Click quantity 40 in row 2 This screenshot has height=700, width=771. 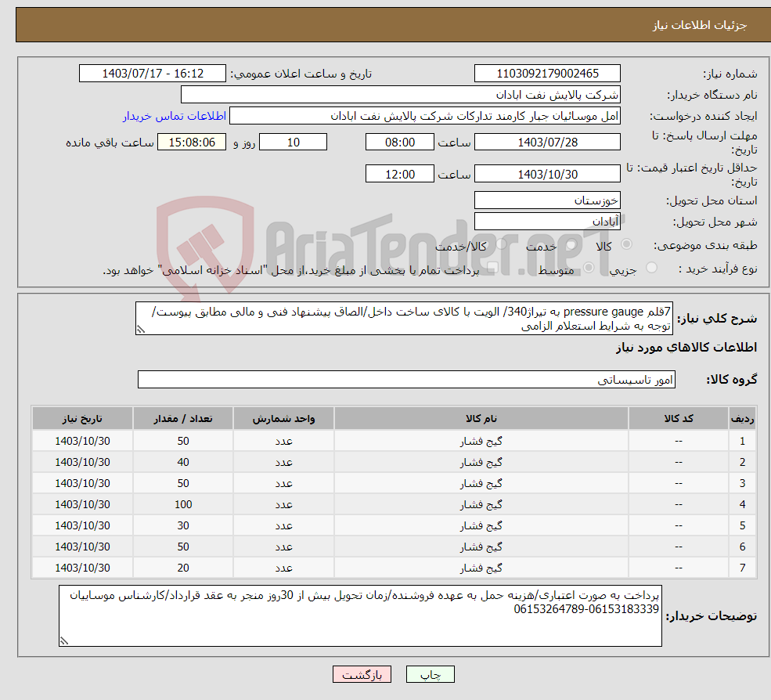(183, 463)
